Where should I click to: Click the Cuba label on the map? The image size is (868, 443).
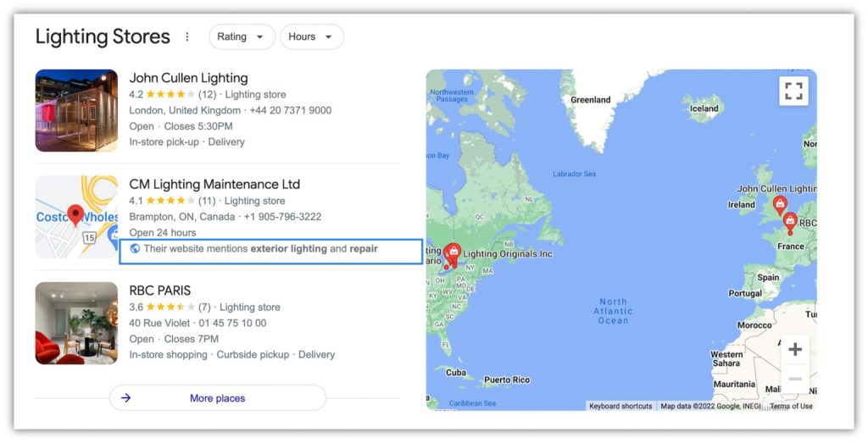(456, 373)
